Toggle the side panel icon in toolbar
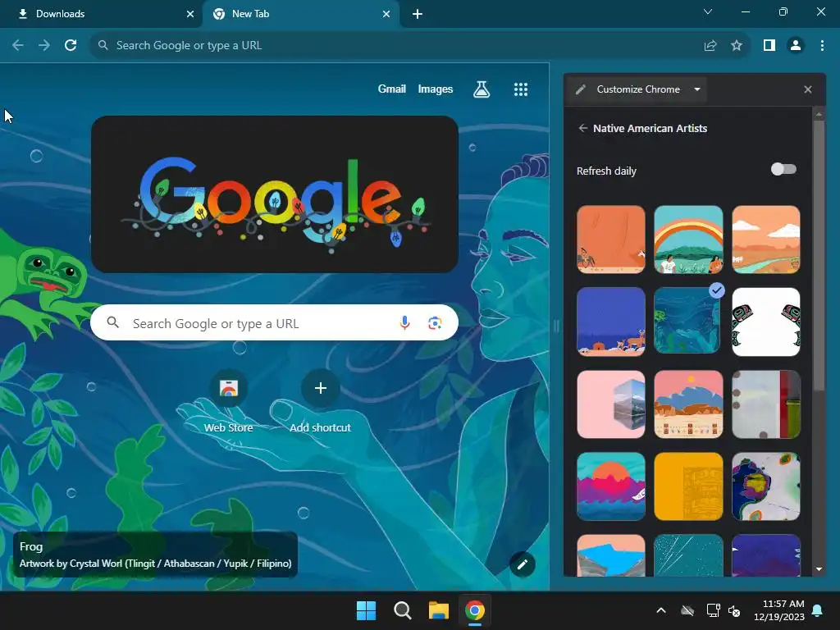The width and height of the screenshot is (840, 630). pyautogui.click(x=769, y=46)
